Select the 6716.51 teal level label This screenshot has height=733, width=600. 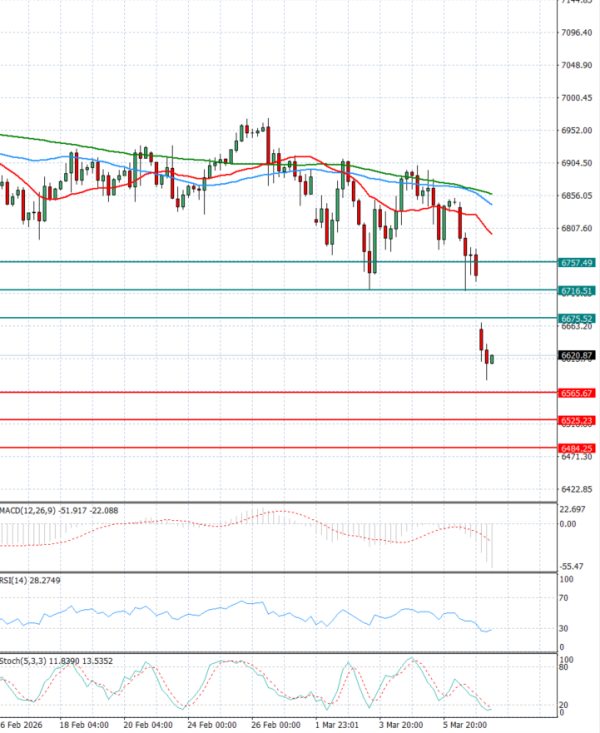[x=578, y=290]
